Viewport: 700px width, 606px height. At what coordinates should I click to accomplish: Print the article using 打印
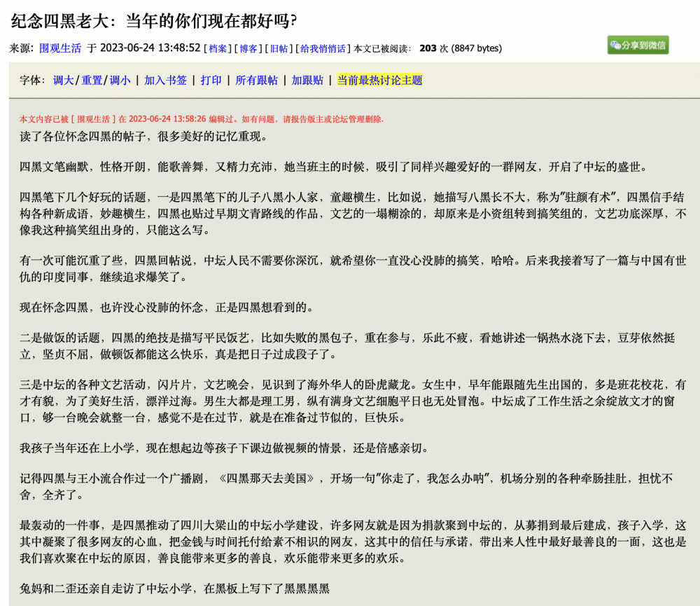211,81
